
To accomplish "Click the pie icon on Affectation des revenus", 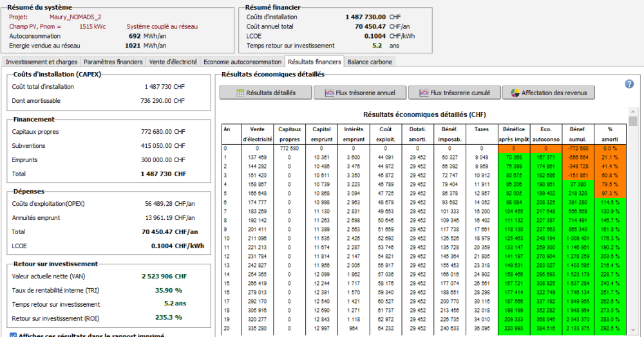I will pyautogui.click(x=514, y=93).
